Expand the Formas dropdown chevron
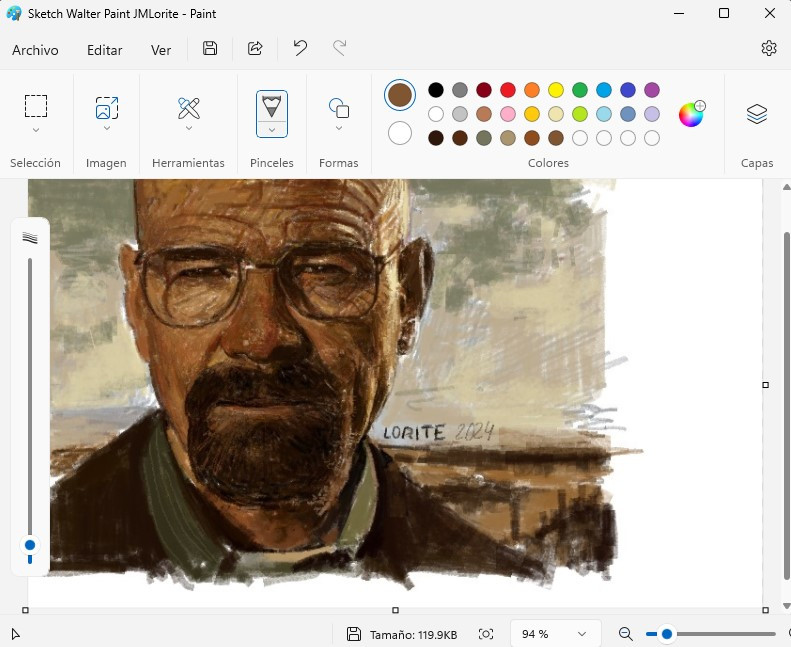Viewport: 791px width, 647px height. pos(339,128)
